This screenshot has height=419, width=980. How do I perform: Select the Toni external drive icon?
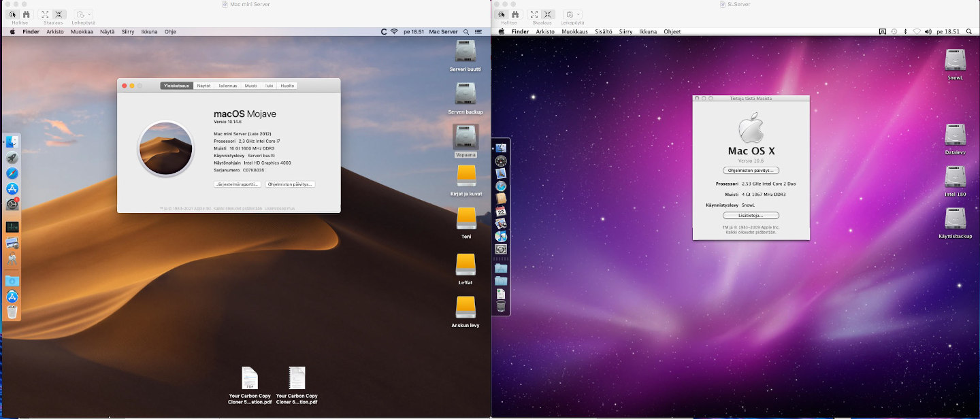pos(466,218)
